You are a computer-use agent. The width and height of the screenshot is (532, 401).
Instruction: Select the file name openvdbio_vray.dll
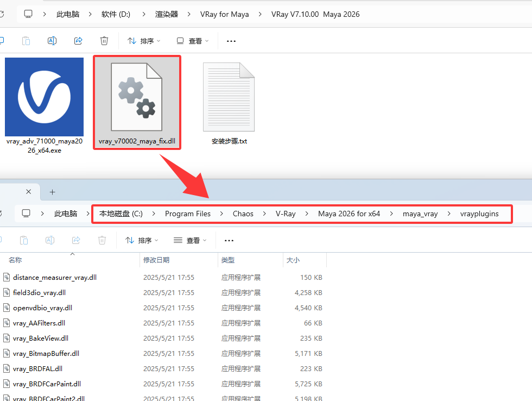coord(42,308)
